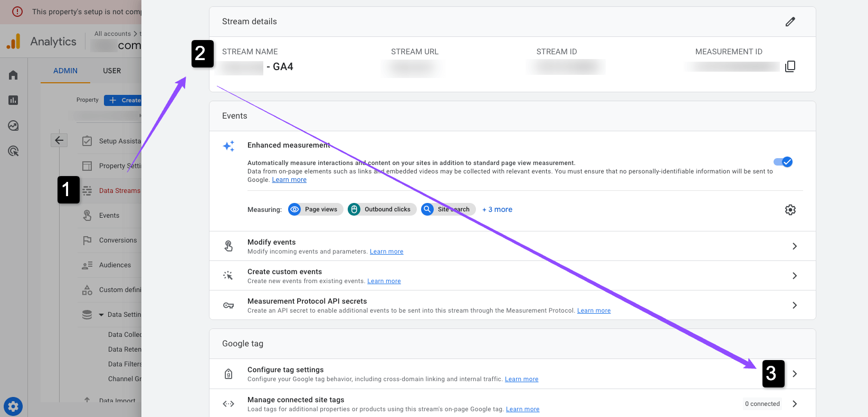Click Modify events hand icon
This screenshot has height=417, width=868.
(x=228, y=246)
